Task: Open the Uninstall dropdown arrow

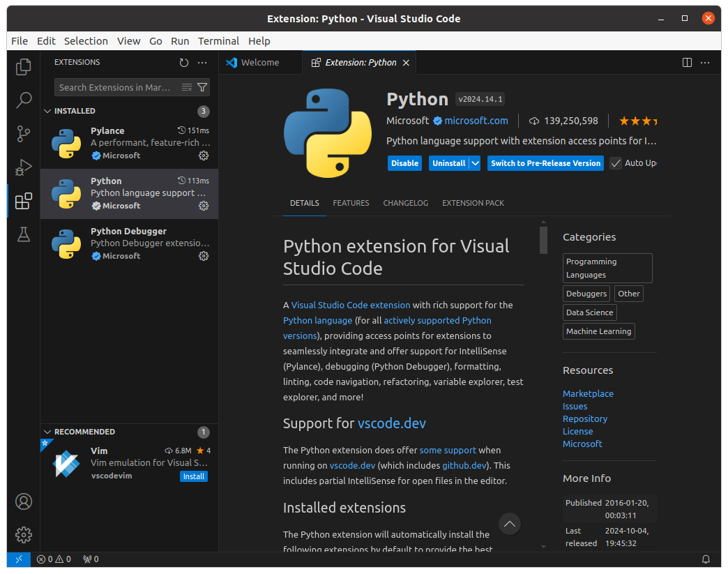Action: 475,163
